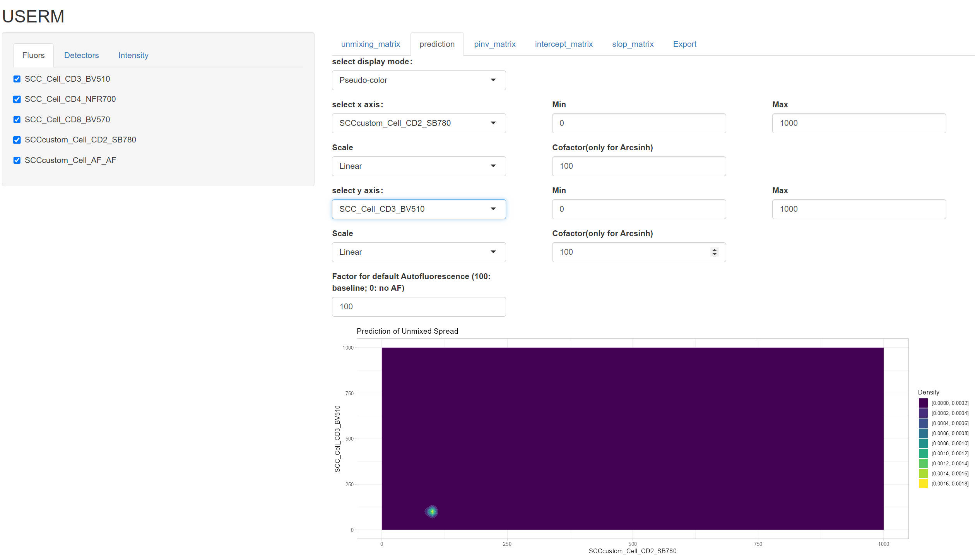Go to the Export tab
This screenshot has width=980, height=559.
coord(684,44)
